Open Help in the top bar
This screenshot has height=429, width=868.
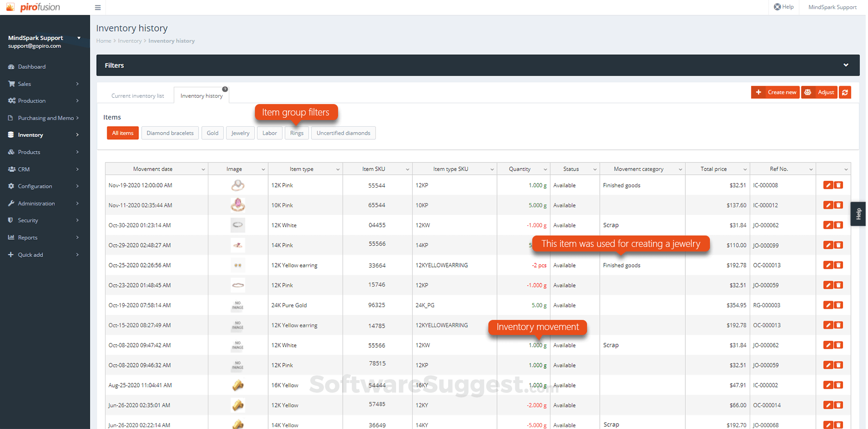tap(783, 7)
